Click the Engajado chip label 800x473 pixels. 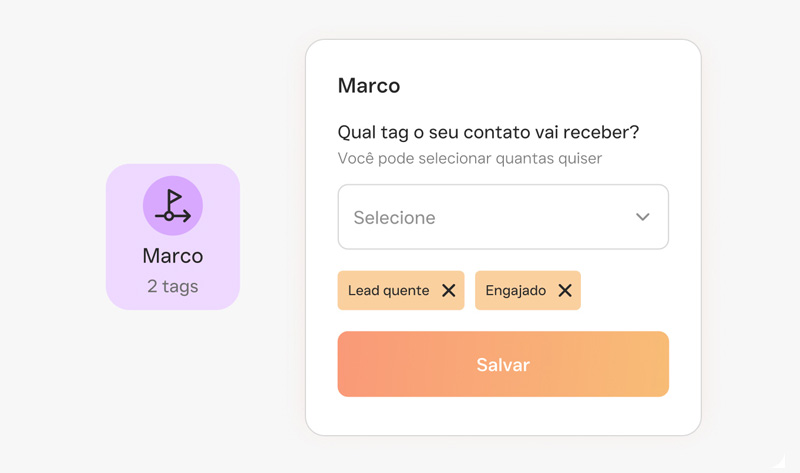[515, 290]
